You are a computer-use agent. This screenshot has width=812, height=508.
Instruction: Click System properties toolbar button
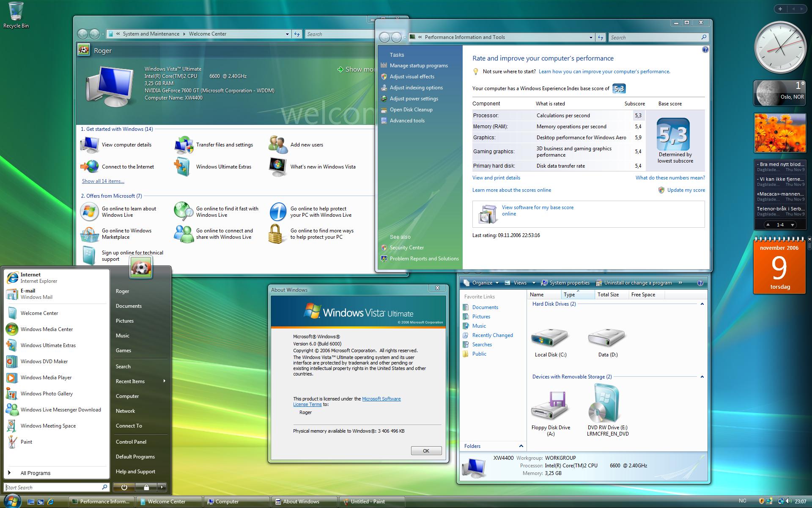[565, 283]
